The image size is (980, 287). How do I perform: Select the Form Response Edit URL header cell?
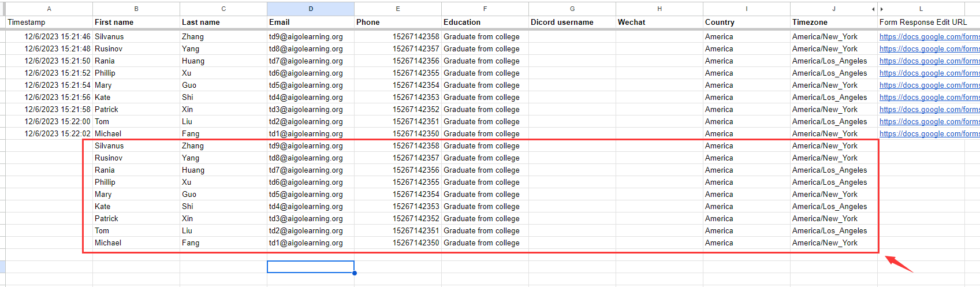click(922, 23)
